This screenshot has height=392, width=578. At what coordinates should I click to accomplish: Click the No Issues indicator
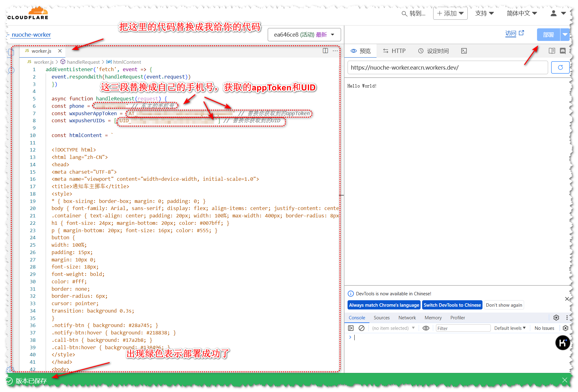click(544, 328)
